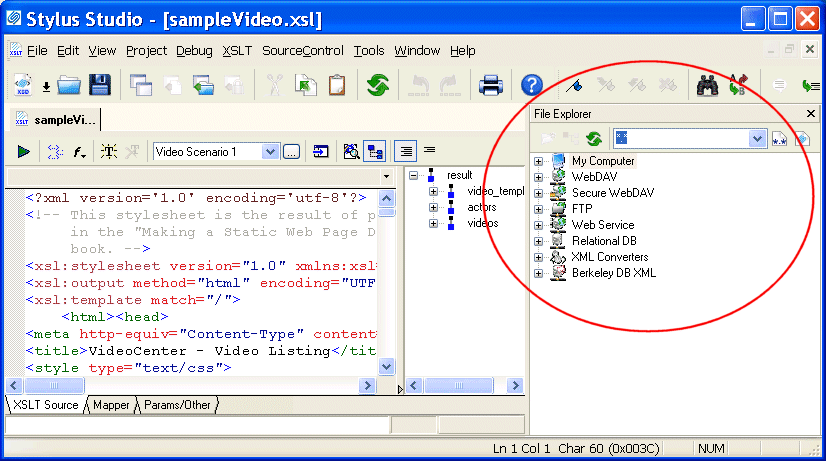
Task: Open the XSLT menu
Action: coord(237,50)
